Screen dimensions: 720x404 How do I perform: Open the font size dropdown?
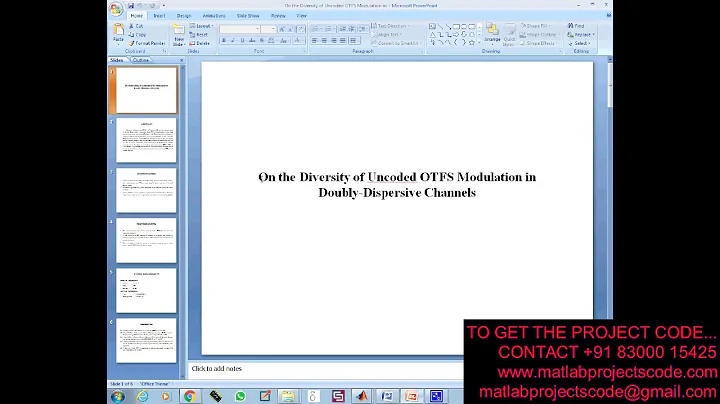(273, 29)
